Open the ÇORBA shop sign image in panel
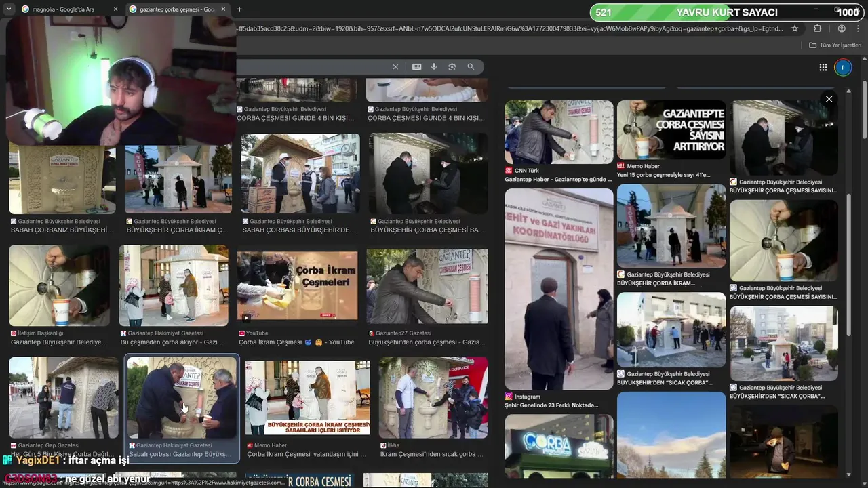 pos(559,446)
